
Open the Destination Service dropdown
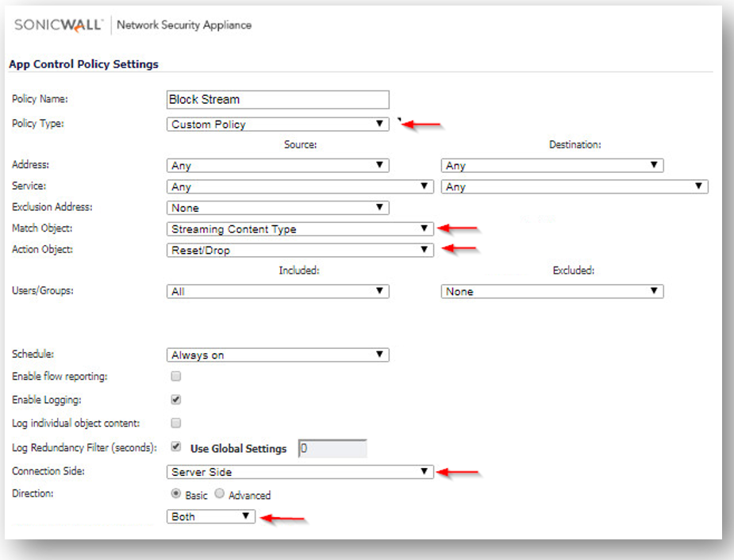(575, 186)
